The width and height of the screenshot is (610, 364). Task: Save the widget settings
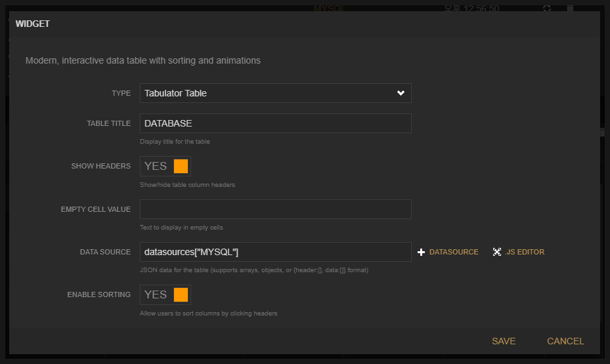pos(504,341)
